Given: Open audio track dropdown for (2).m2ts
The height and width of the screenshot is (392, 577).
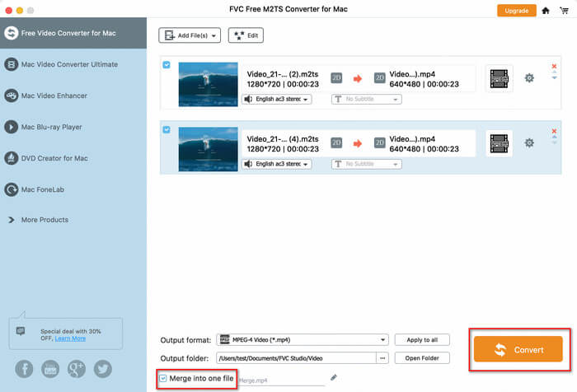Looking at the screenshot, I should [x=277, y=100].
